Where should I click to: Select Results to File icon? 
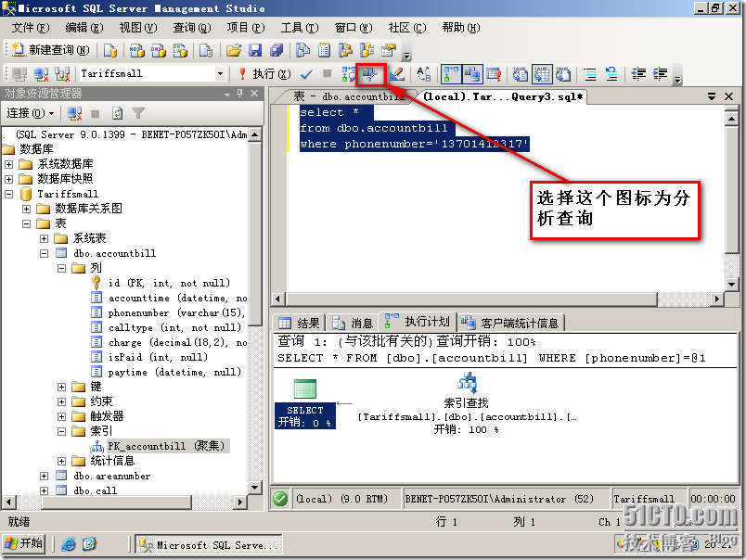[x=563, y=73]
